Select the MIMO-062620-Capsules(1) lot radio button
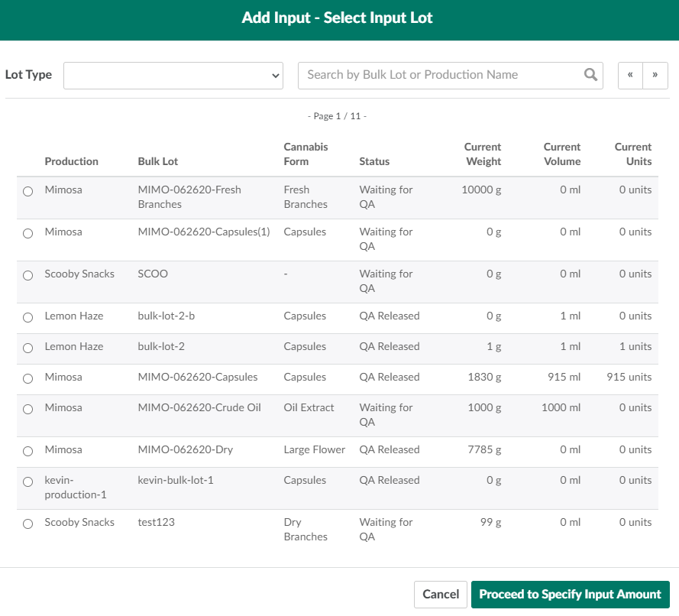 point(28,234)
